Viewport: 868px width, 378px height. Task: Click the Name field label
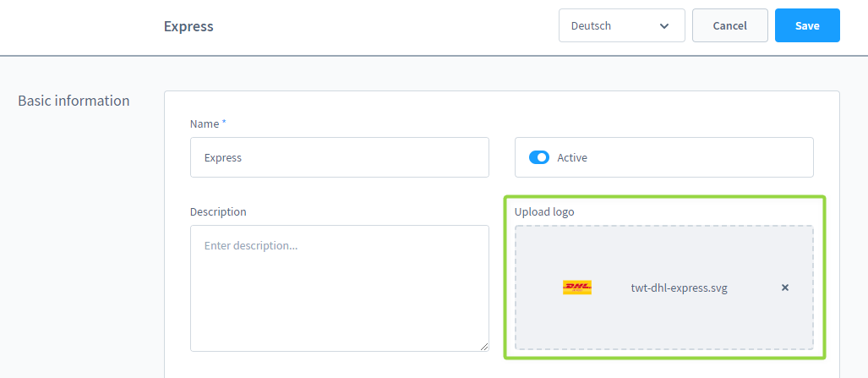click(x=205, y=123)
